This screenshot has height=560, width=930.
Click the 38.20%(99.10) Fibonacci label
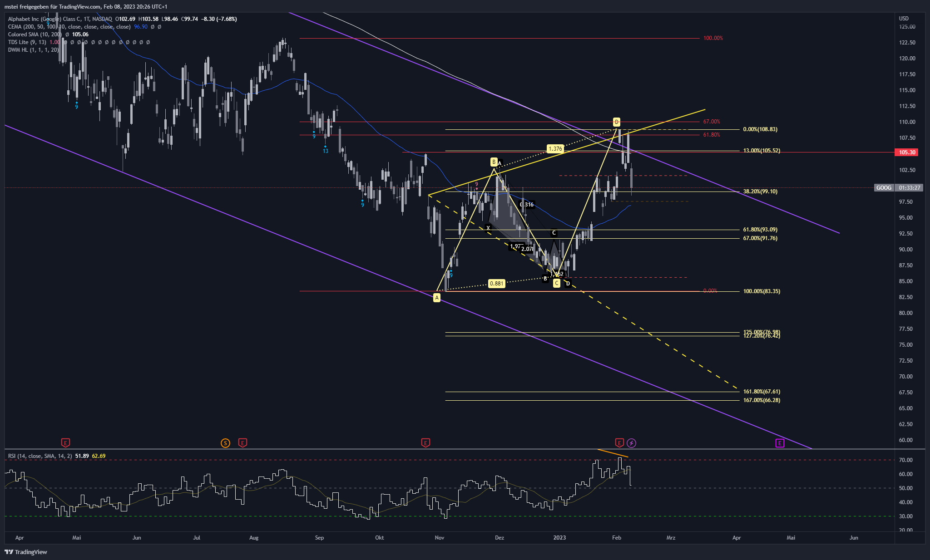760,192
